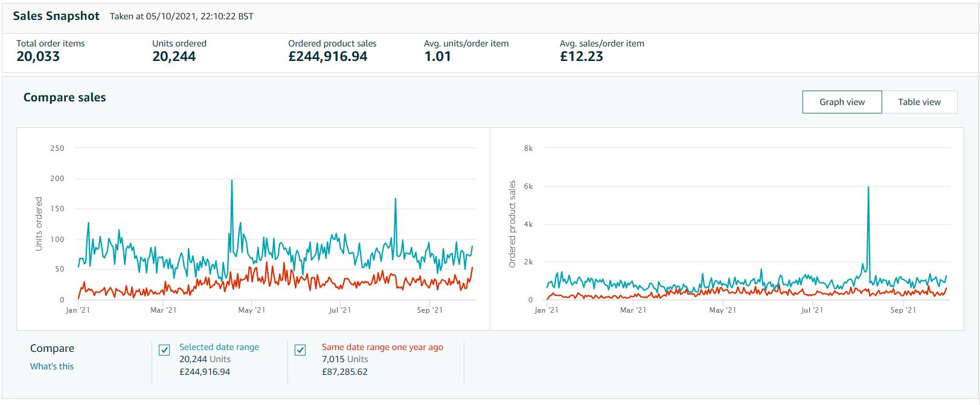The width and height of the screenshot is (980, 405).
Task: Click the 7,015 Units figure for last year
Action: click(x=345, y=359)
